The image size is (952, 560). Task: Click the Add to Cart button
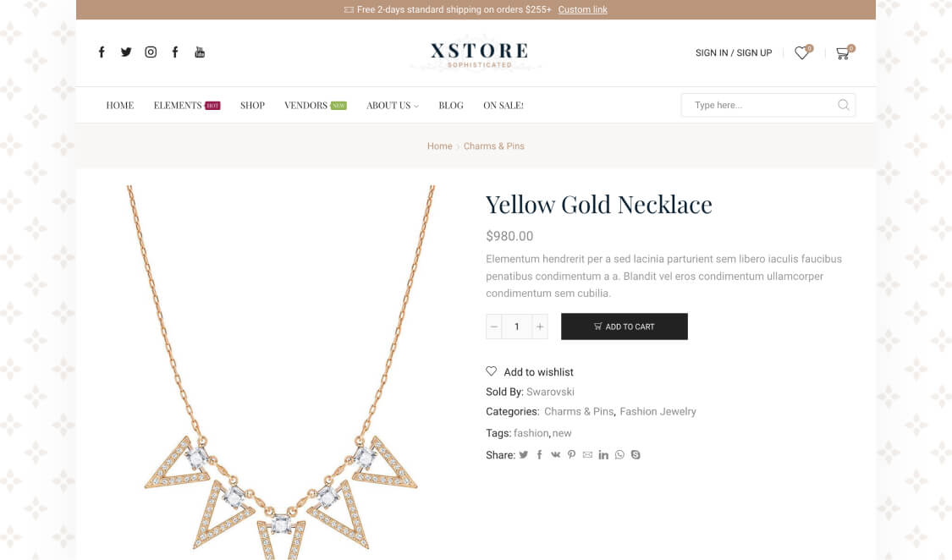(x=625, y=327)
